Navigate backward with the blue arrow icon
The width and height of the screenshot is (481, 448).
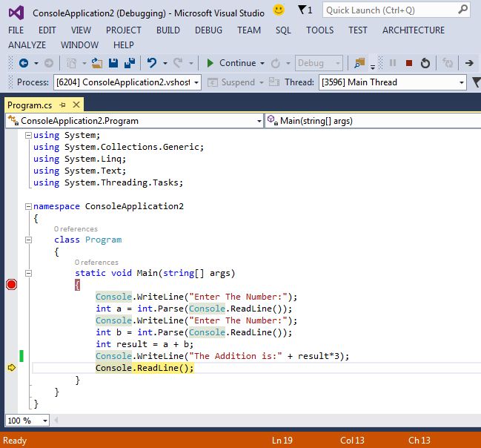click(x=24, y=63)
